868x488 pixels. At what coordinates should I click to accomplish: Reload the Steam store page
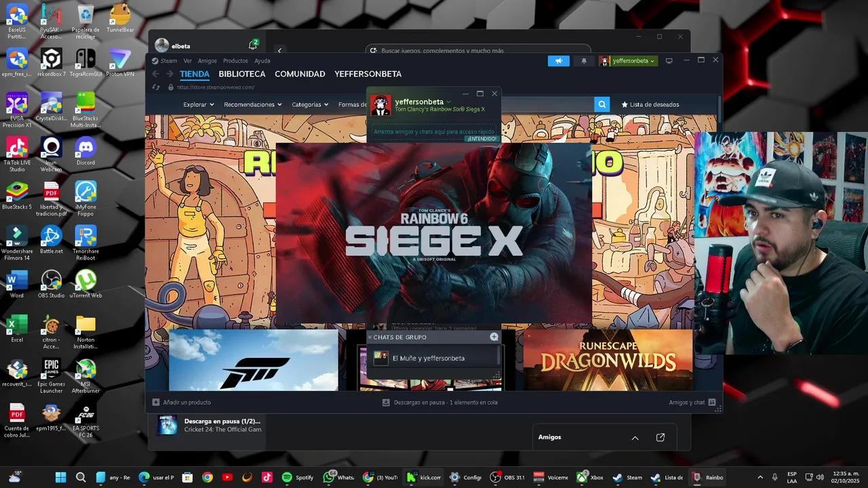click(156, 87)
